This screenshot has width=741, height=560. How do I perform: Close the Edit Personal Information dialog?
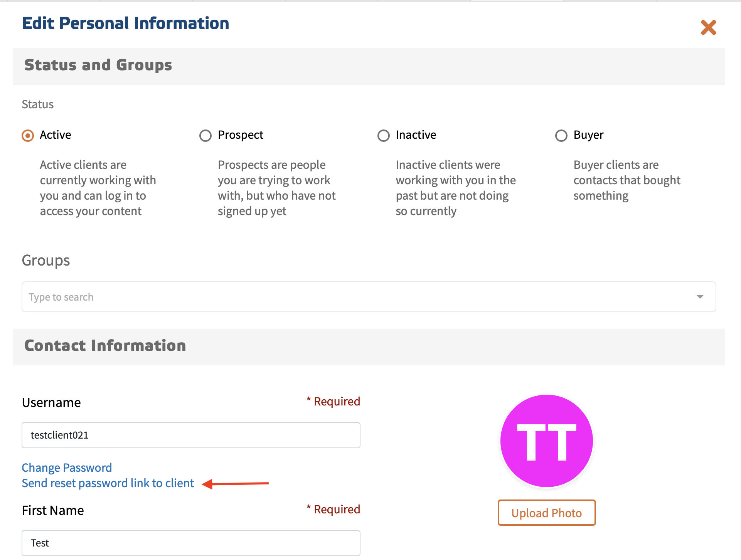click(x=708, y=28)
